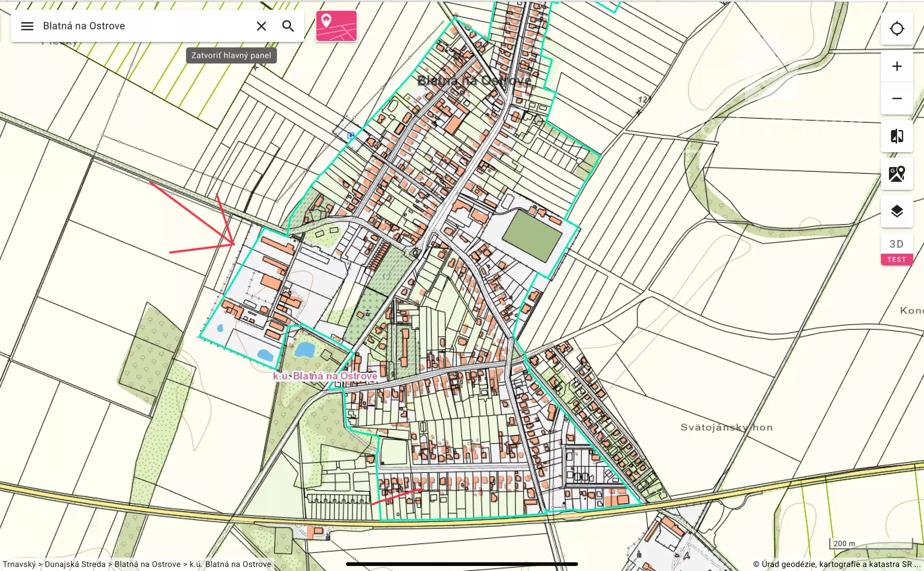Locate my current position
Viewport: 924px width, 571px height.
tap(896, 29)
